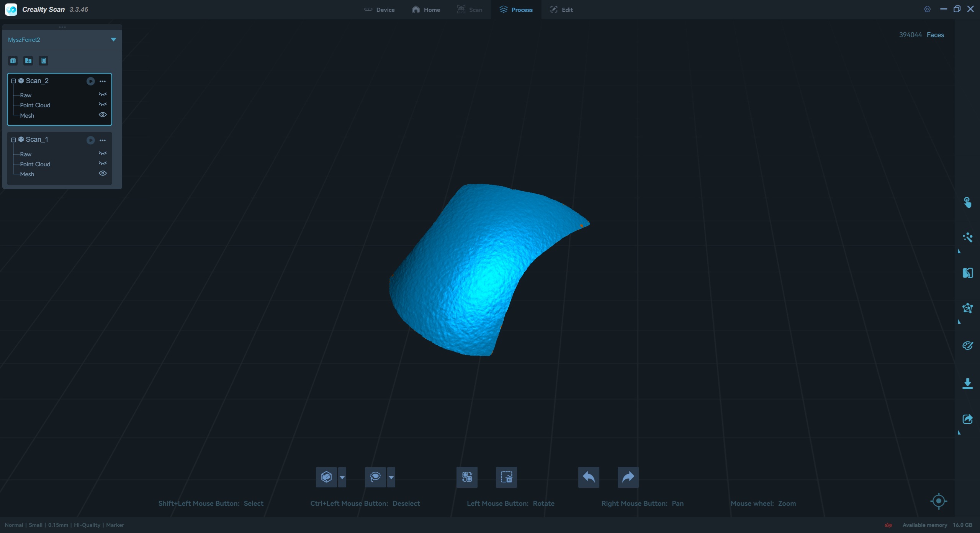Select the Scan_1 Mesh tree item
This screenshot has height=533, width=980.
(x=27, y=174)
